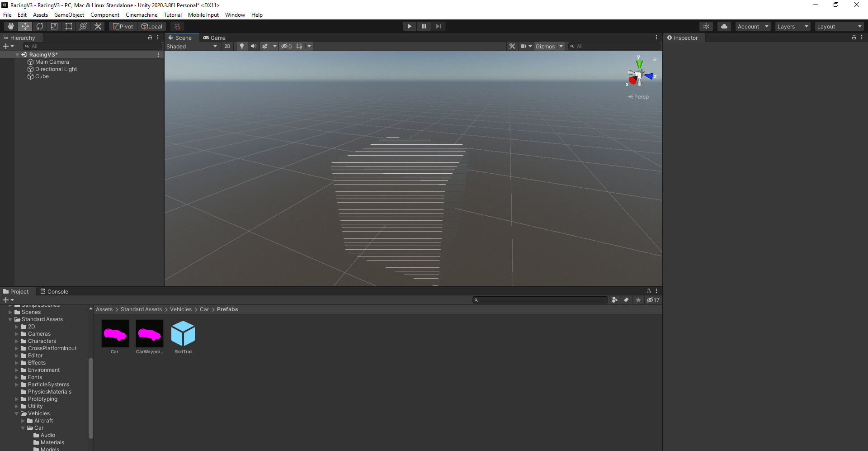Screen dimensions: 868x451
Task: Open the Layers dropdown
Action: coord(792,26)
